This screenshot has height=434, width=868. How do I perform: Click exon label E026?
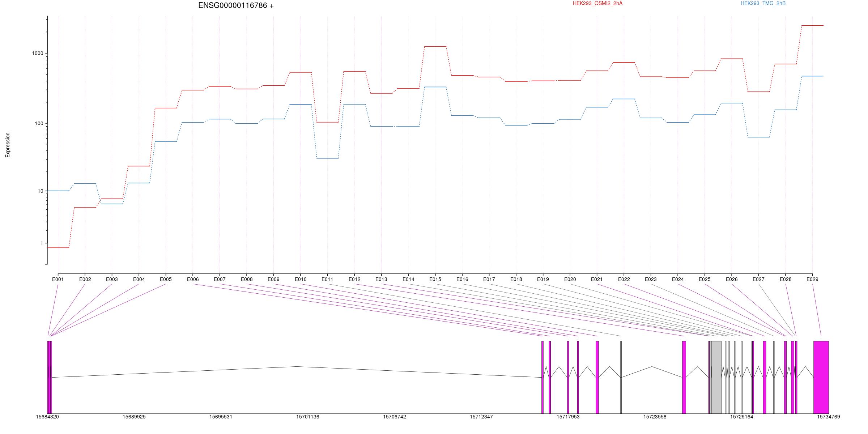coord(732,280)
